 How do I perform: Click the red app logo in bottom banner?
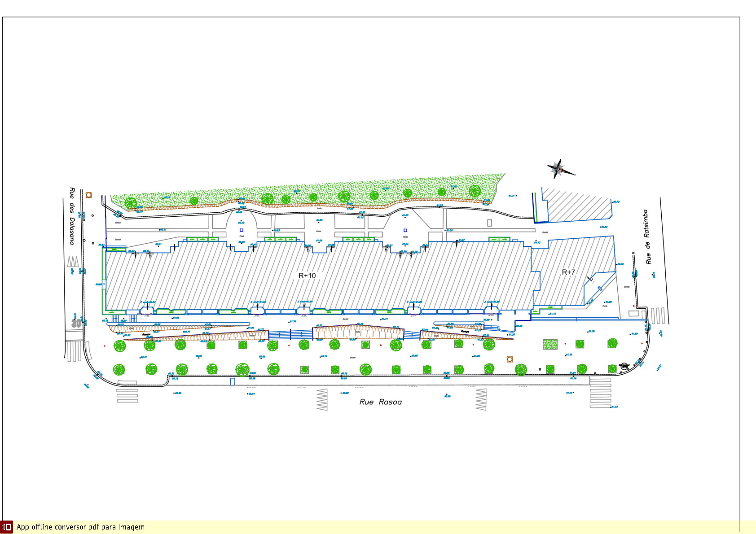(7, 527)
